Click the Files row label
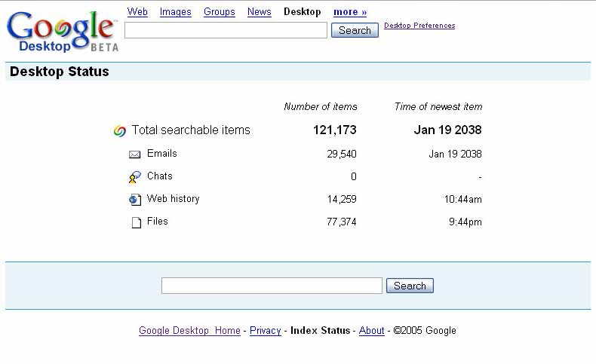 (158, 222)
